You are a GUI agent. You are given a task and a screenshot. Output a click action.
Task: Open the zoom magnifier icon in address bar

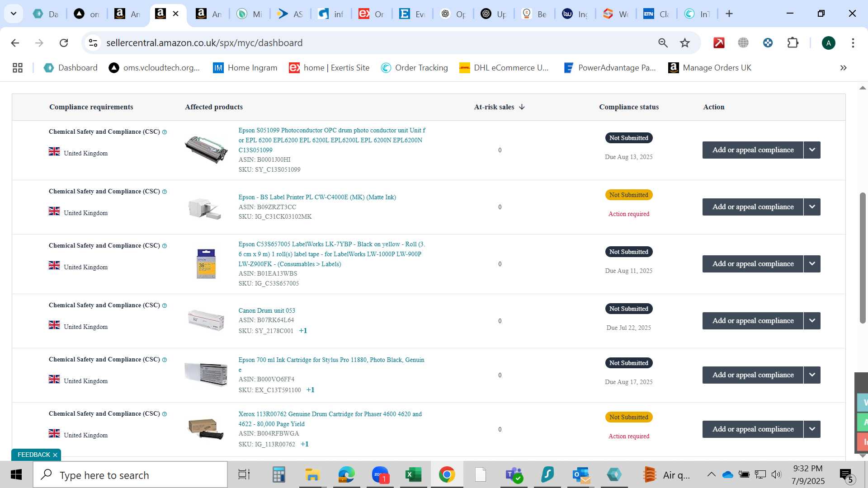coord(663,43)
